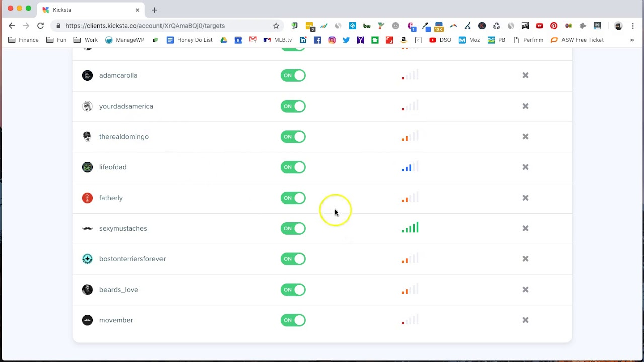Viewport: 644px width, 362px height.
Task: Open the LinkedIn bookmark icon
Action: (303, 40)
